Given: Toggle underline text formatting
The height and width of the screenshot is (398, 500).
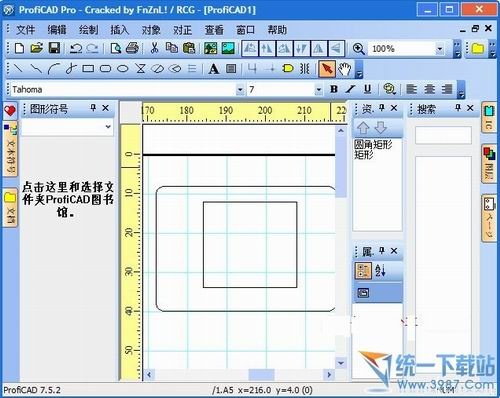Looking at the screenshot, I should pyautogui.click(x=367, y=89).
